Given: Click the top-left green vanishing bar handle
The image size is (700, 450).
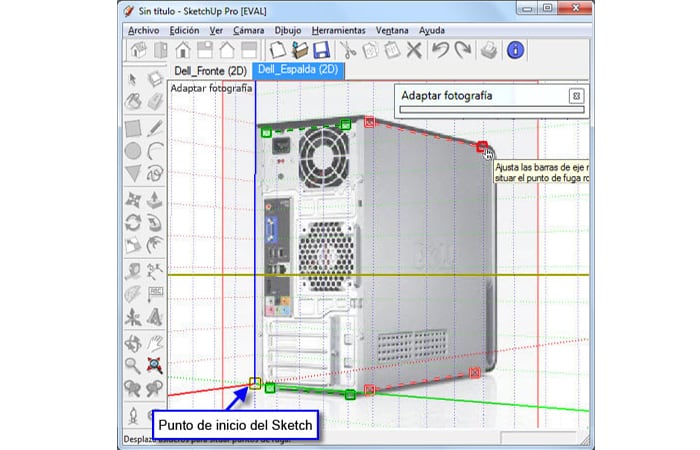Looking at the screenshot, I should 266,132.
